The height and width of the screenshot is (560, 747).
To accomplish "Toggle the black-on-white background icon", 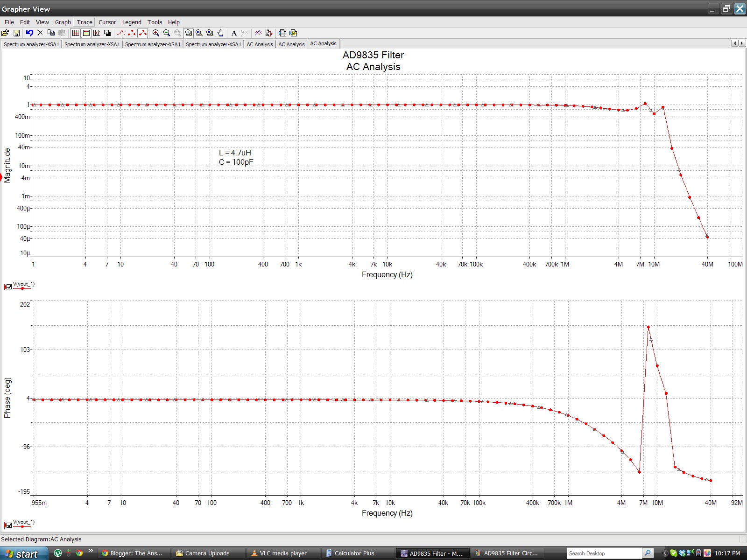I will click(x=107, y=33).
